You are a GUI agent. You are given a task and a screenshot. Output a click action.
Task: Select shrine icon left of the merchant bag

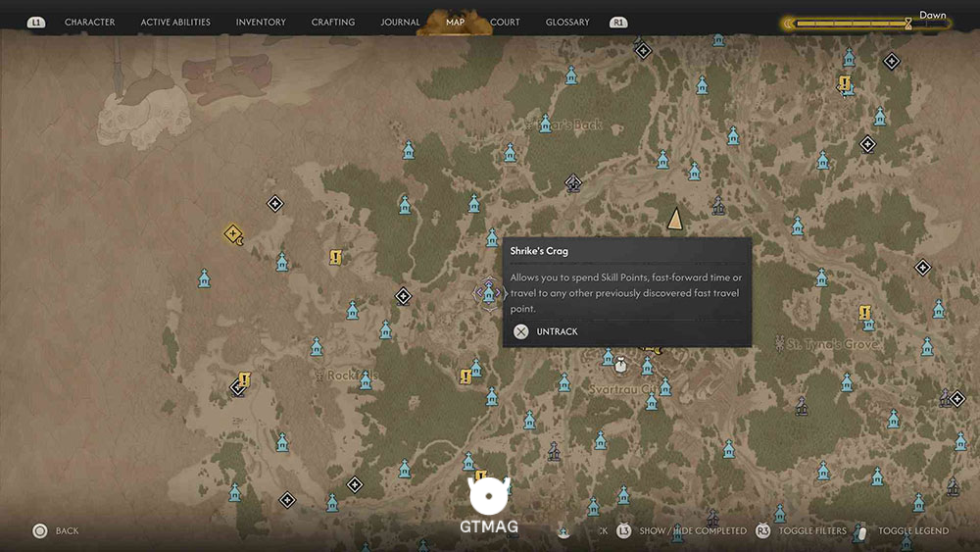click(608, 357)
